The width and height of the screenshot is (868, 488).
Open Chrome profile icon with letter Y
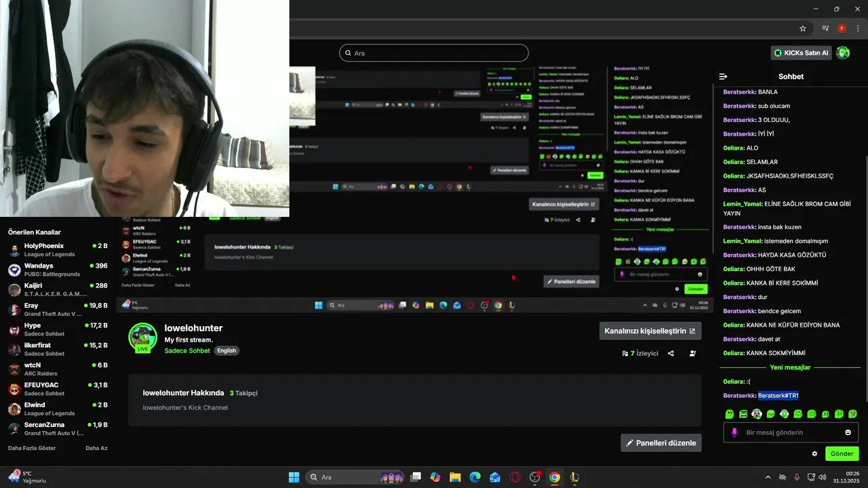click(x=842, y=28)
